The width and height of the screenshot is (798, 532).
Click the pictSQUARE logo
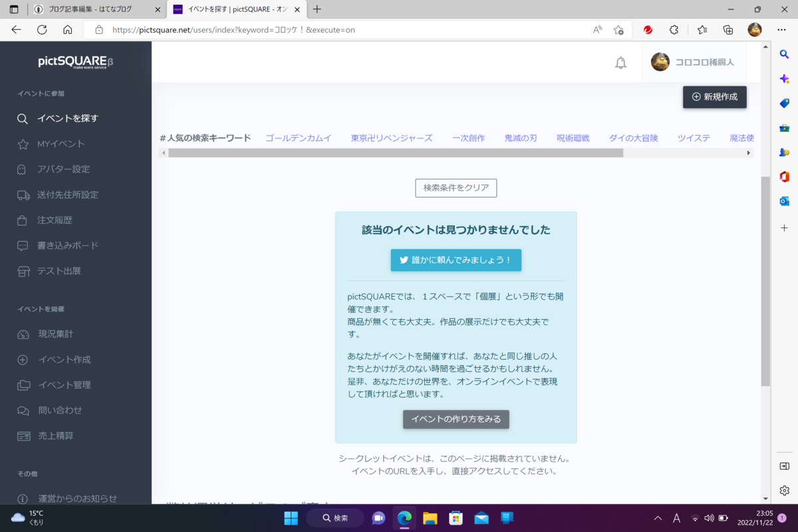(75, 62)
